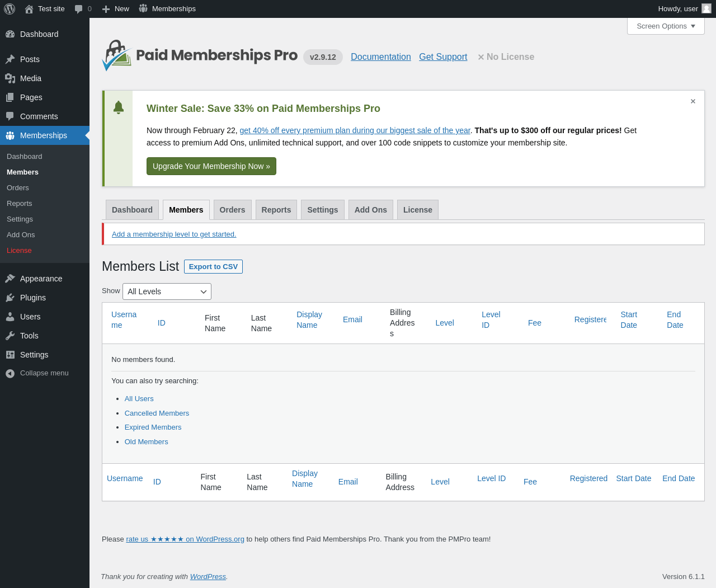
Task: Expand Screen Options panel
Action: [666, 26]
